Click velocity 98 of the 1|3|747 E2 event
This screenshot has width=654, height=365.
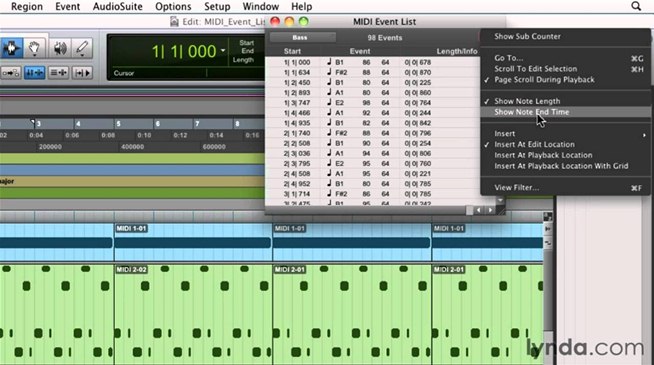[366, 103]
